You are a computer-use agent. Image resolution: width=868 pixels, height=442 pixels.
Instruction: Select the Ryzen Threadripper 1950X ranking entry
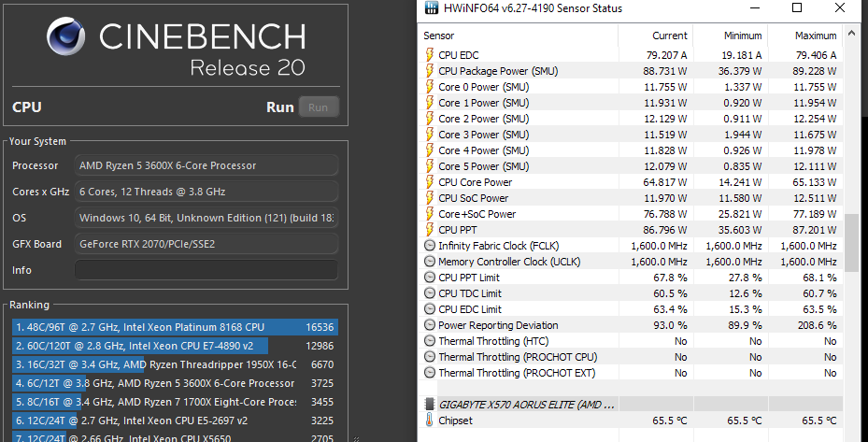[175, 364]
